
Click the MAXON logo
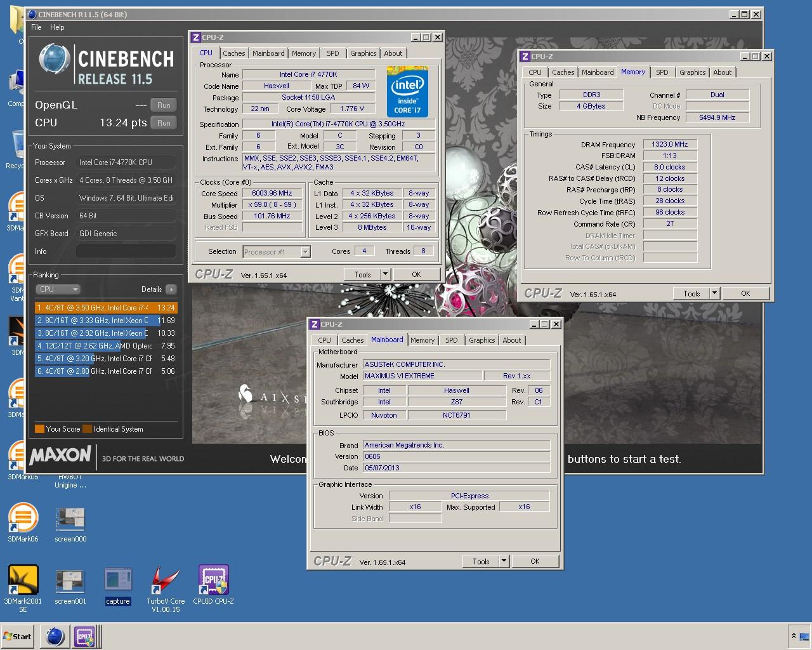pos(60,456)
